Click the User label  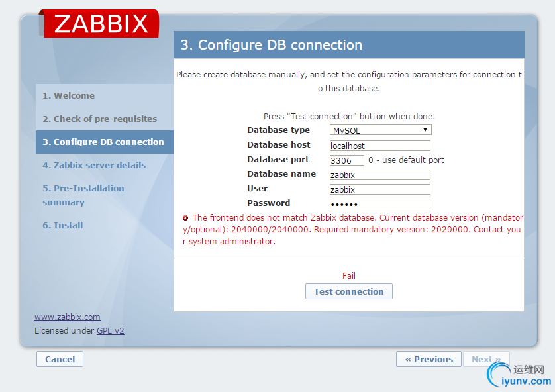click(258, 189)
